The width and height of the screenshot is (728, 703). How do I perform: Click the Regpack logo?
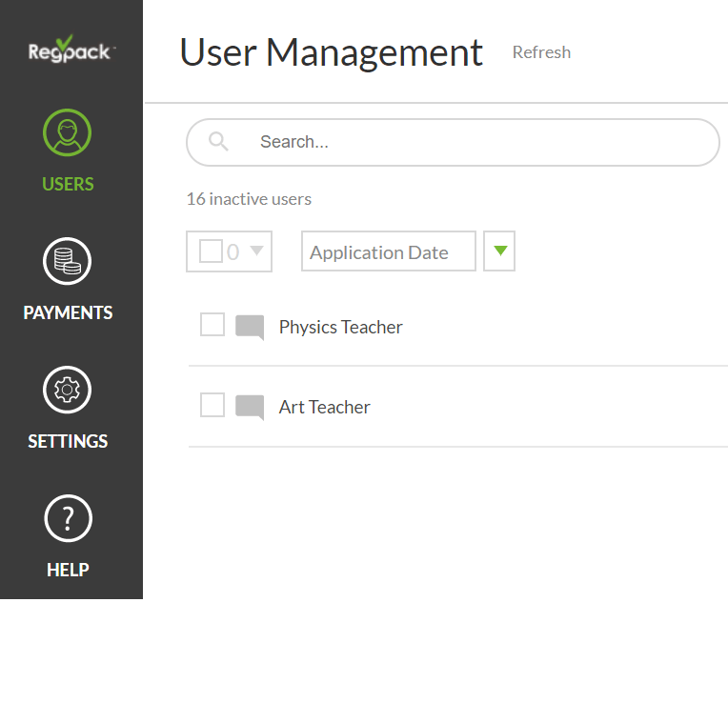[x=70, y=49]
